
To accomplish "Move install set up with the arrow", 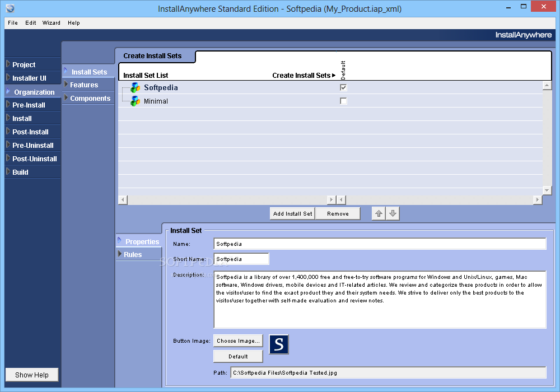I will click(x=379, y=213).
